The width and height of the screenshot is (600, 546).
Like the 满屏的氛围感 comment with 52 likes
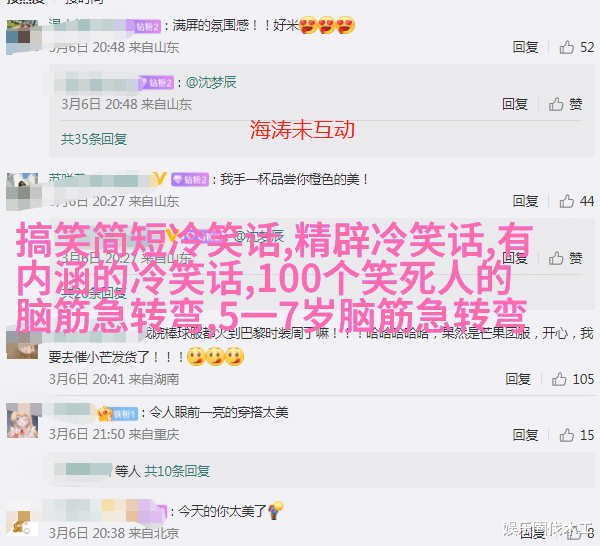pyautogui.click(x=576, y=47)
